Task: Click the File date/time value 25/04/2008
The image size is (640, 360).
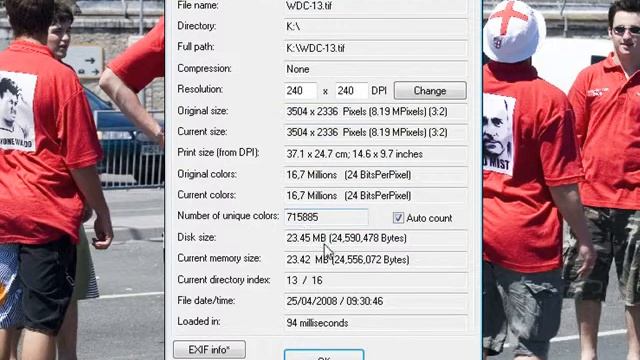Action: point(376,302)
